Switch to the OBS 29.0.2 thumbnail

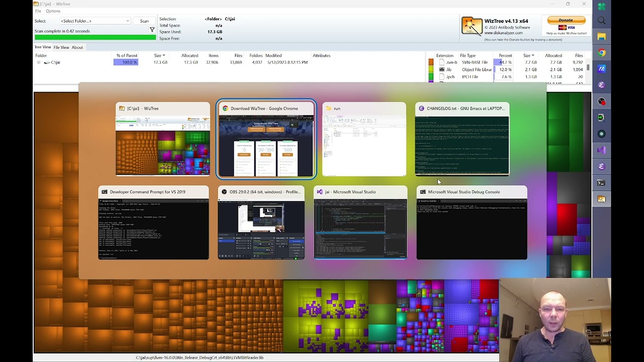[261, 223]
